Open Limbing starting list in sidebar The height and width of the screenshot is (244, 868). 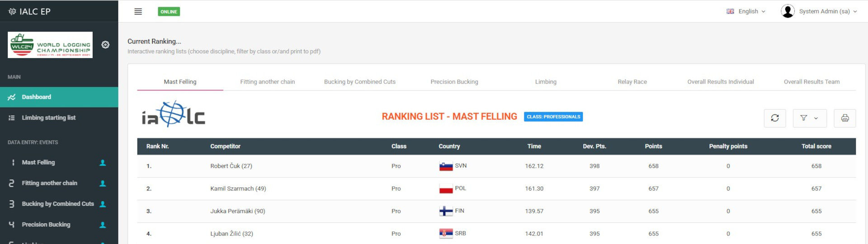click(59, 118)
